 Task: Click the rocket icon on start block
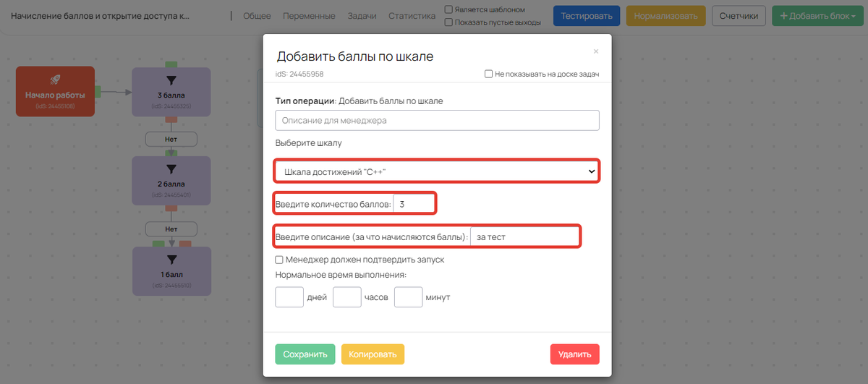point(55,80)
